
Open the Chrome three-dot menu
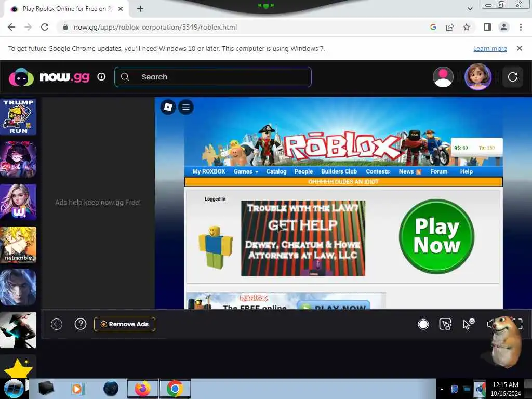(521, 27)
